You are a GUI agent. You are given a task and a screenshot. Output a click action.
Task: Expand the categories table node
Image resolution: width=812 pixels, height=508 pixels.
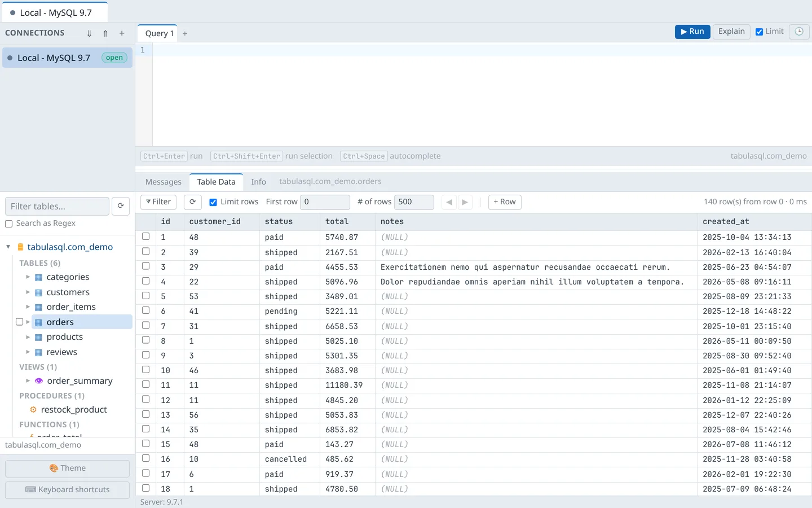[x=28, y=277]
